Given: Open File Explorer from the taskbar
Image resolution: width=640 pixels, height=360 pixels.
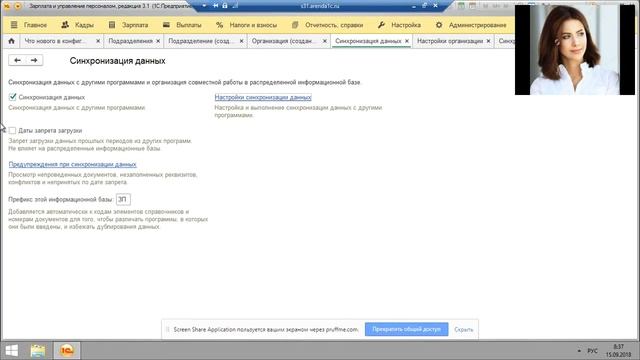Looking at the screenshot, I should point(38,350).
